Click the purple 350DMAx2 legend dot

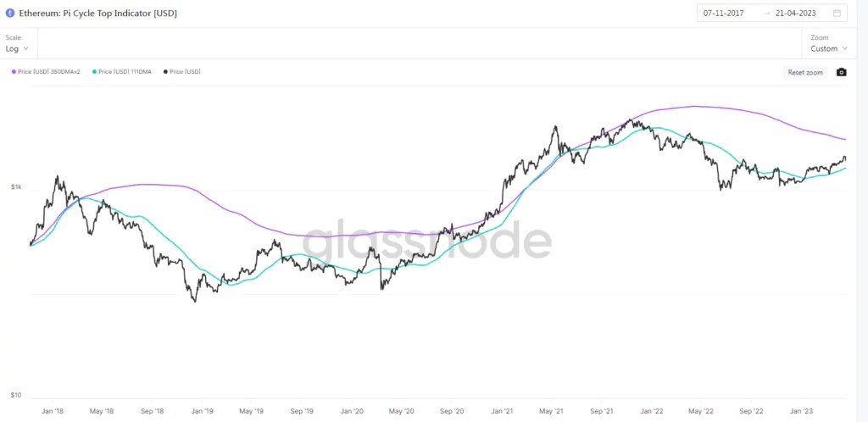[14, 72]
